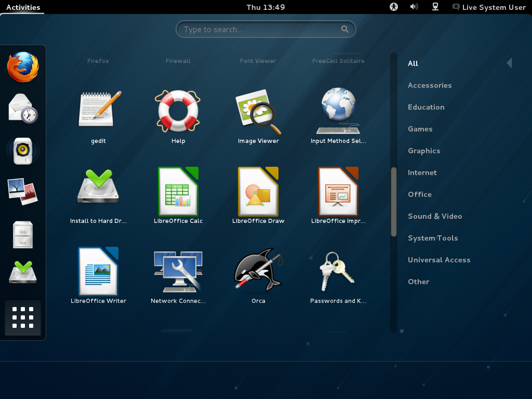The image size is (532, 399).
Task: Open LibreOffice Writer
Action: 98,276
